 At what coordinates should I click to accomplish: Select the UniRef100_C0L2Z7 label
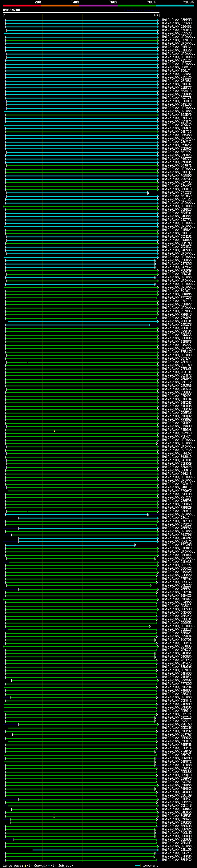[x=176, y=586]
